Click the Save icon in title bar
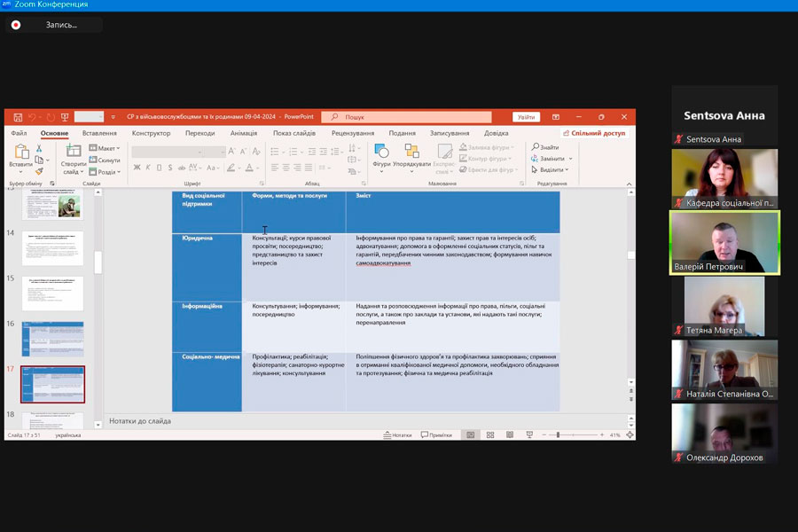 click(18, 117)
